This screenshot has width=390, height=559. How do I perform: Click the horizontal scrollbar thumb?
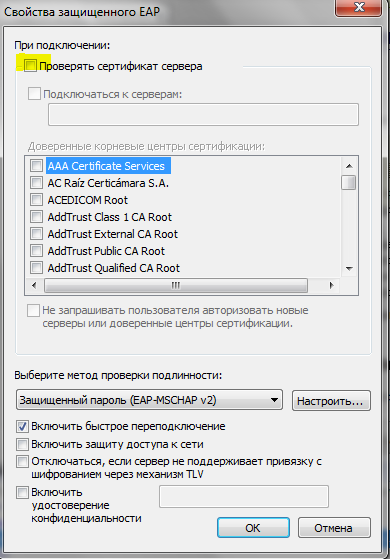pyautogui.click(x=176, y=286)
